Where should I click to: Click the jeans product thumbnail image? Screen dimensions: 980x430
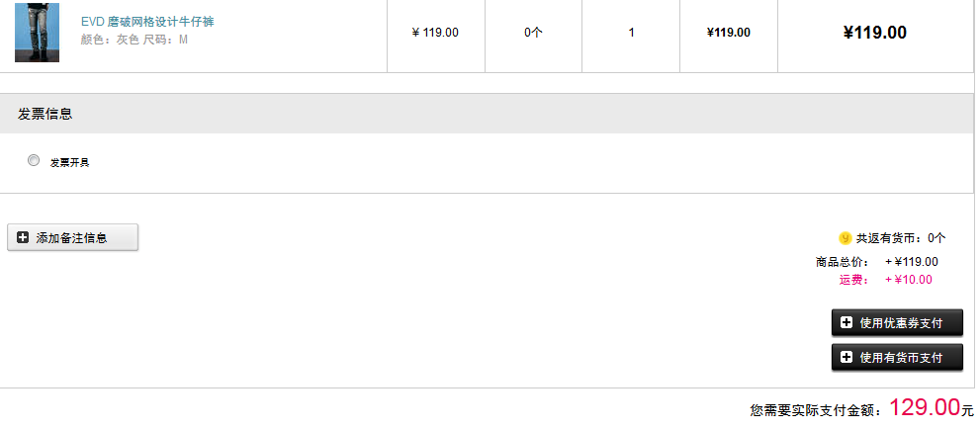tap(37, 33)
